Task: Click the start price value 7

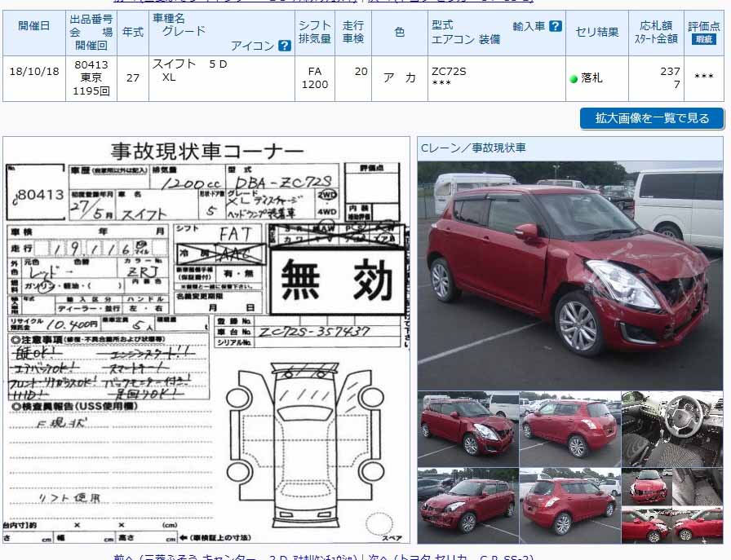Action: tap(676, 84)
